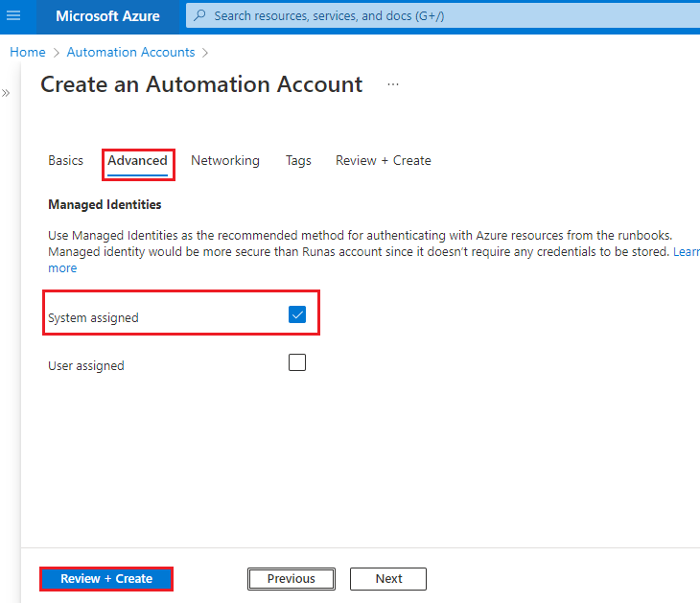Click the Next button
The height and width of the screenshot is (603, 700).
point(388,579)
